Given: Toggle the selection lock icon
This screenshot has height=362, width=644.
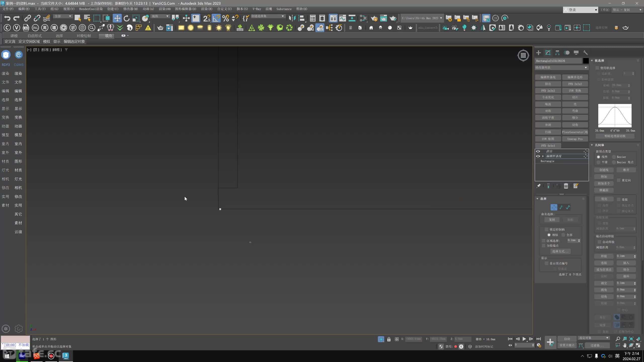Looking at the screenshot, I should 389,339.
